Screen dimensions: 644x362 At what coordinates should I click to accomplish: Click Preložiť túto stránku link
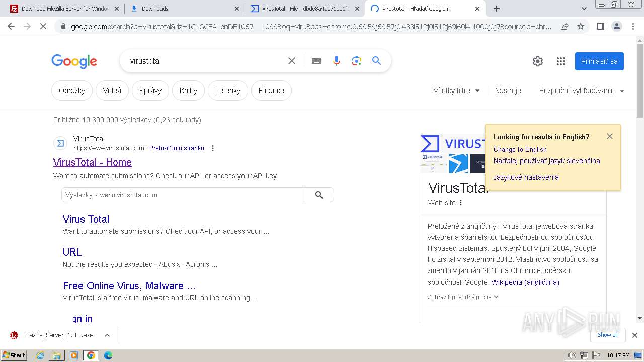coord(177,148)
